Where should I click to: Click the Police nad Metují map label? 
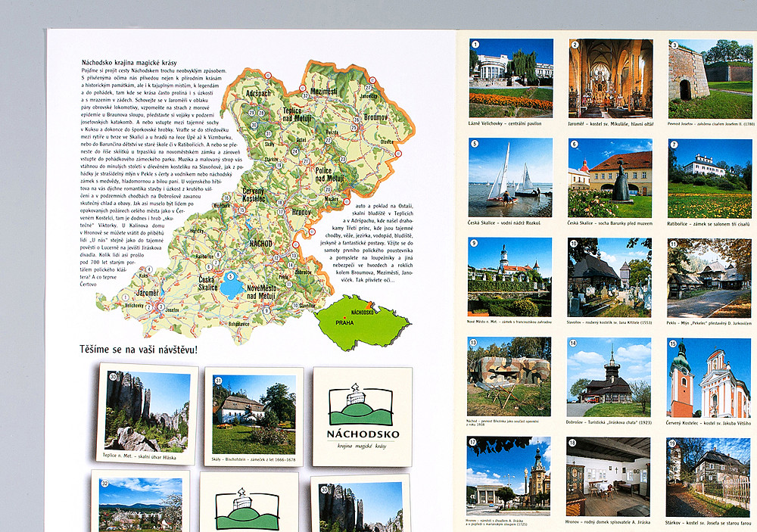click(x=330, y=175)
